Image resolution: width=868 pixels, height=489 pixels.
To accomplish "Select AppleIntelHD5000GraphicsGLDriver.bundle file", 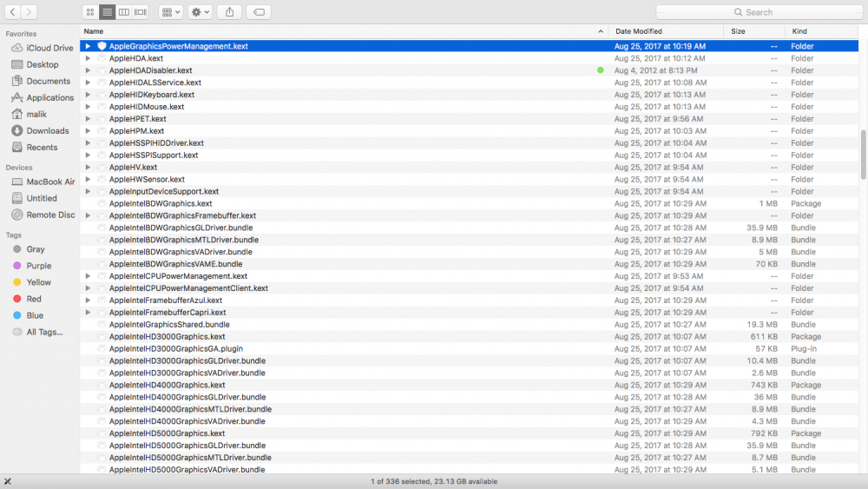I will click(470, 446).
